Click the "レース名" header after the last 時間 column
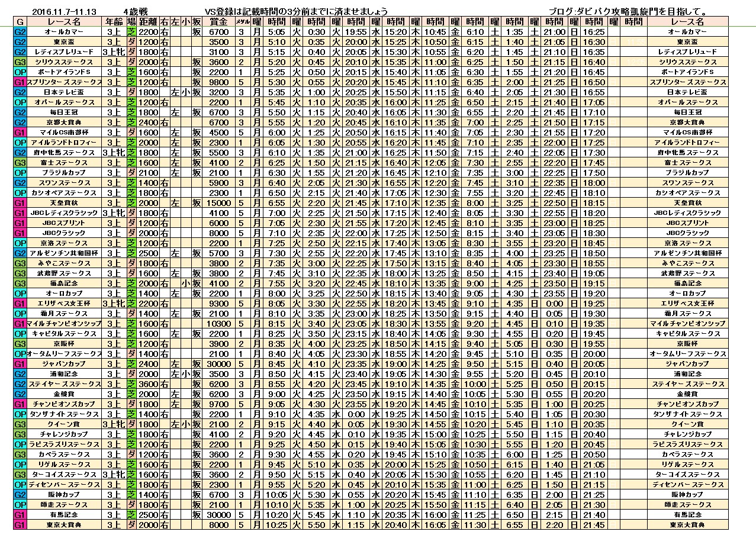Screen dimensions: 756x538 tap(687, 21)
